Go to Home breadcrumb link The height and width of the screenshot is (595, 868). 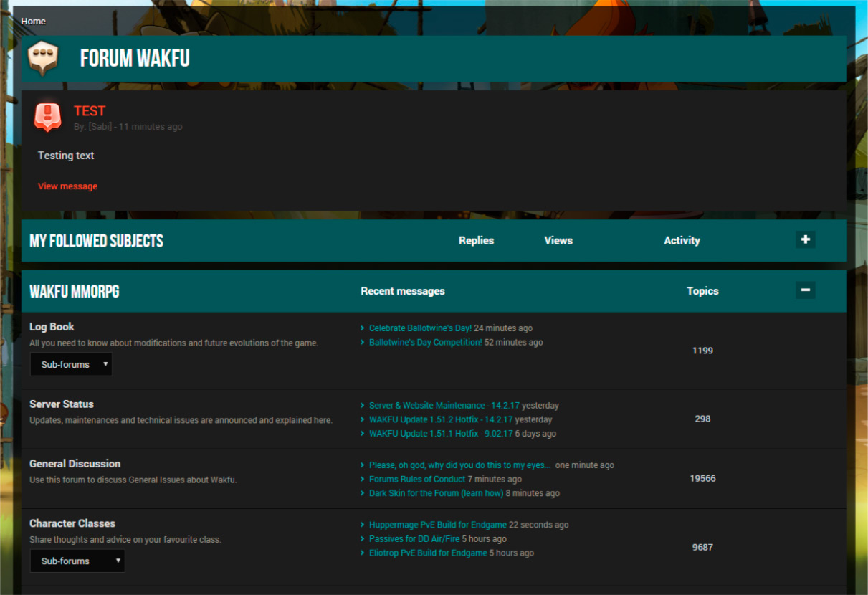pos(33,21)
